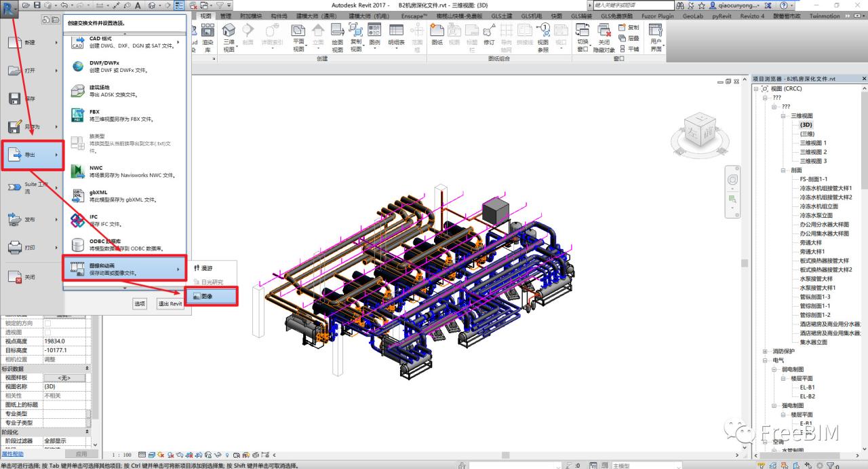Select the NWC export option
This screenshot has height=469, width=868.
click(123, 171)
